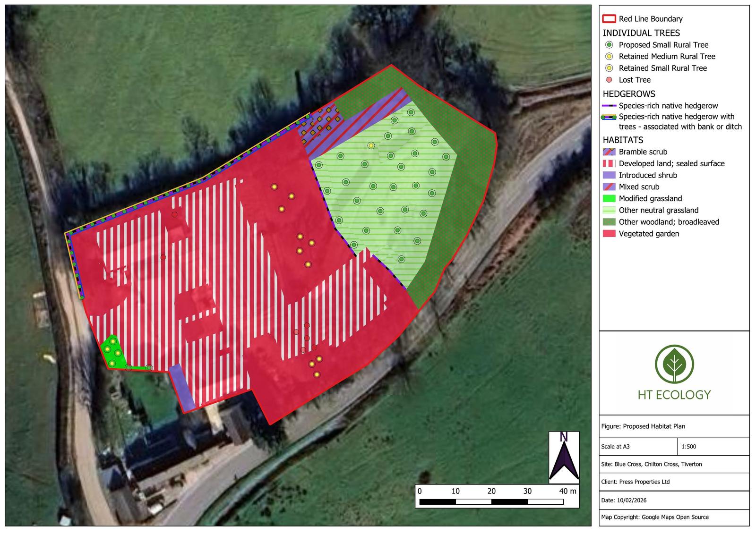Click the Other woodland broadleaved swatch
This screenshot has height=534, width=756.
[609, 222]
